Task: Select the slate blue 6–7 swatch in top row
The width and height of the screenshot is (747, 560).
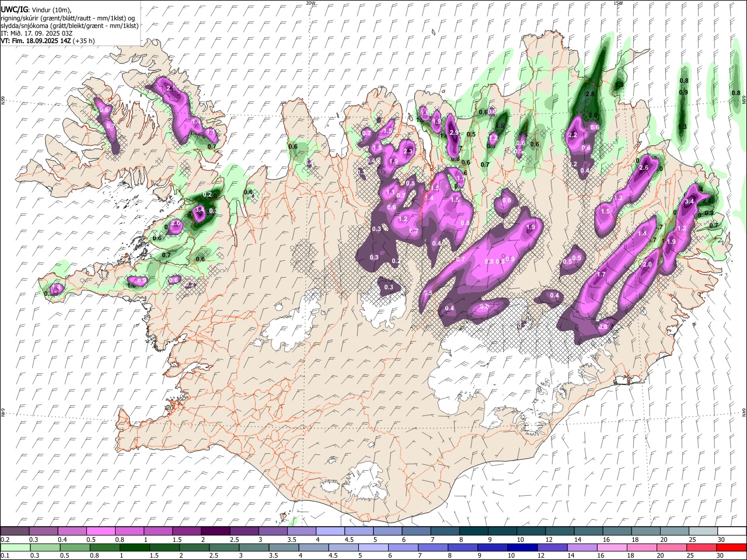Action: pos(417,531)
